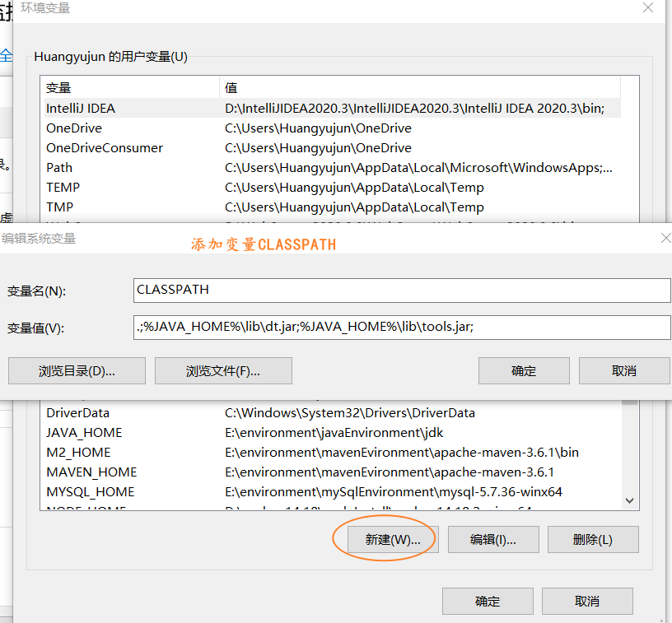
Task: Close the 编辑系统变量 dialog
Action: click(x=665, y=238)
